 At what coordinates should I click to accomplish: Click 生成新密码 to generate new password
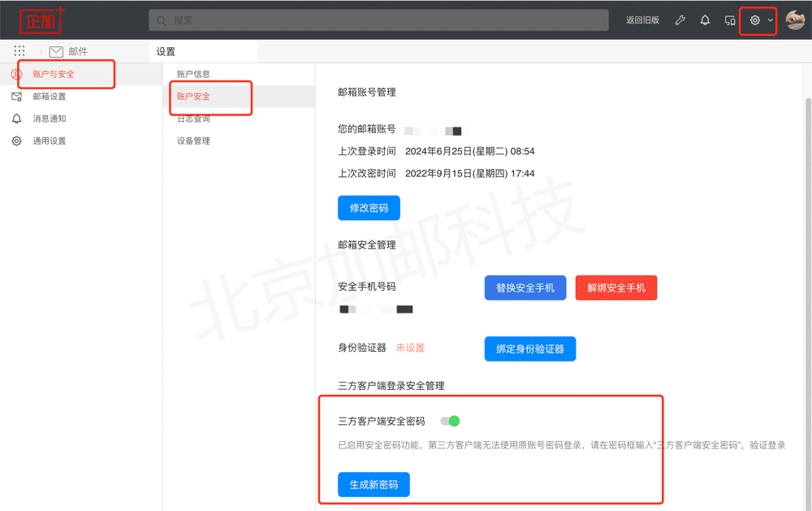(374, 484)
